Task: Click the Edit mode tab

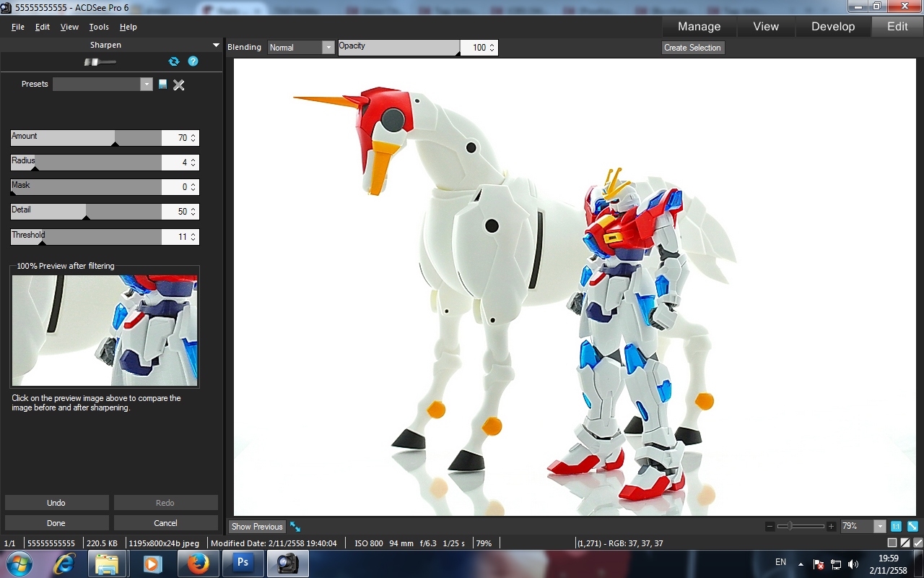Action: (897, 27)
